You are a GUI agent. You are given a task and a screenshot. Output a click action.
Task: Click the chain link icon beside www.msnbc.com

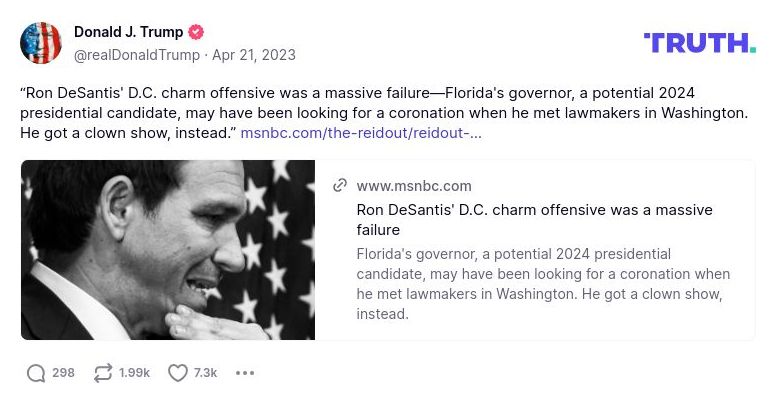340,185
